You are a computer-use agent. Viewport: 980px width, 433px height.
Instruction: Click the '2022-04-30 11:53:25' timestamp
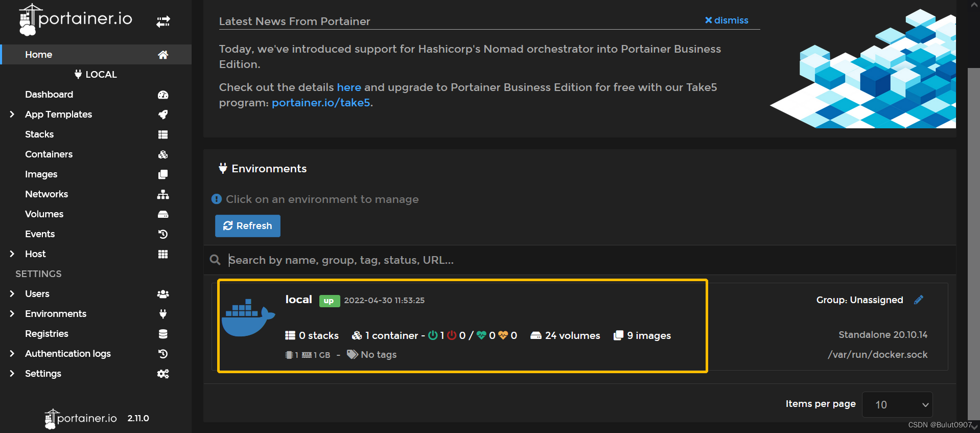[x=384, y=300]
